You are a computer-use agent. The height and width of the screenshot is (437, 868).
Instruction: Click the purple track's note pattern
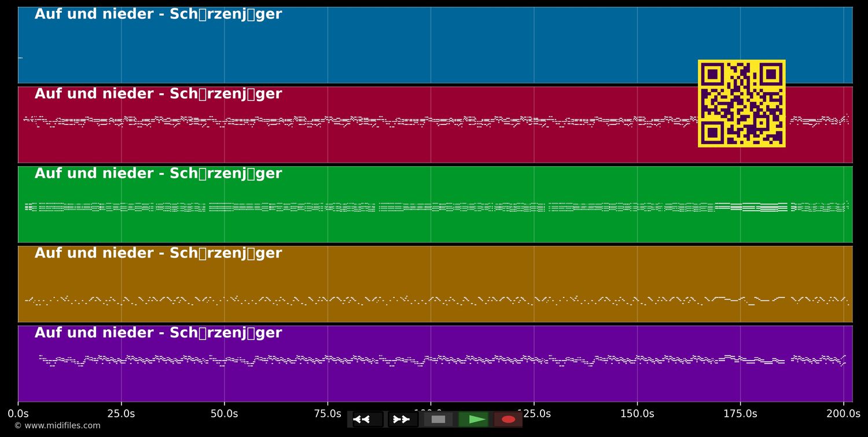pyautogui.click(x=443, y=360)
